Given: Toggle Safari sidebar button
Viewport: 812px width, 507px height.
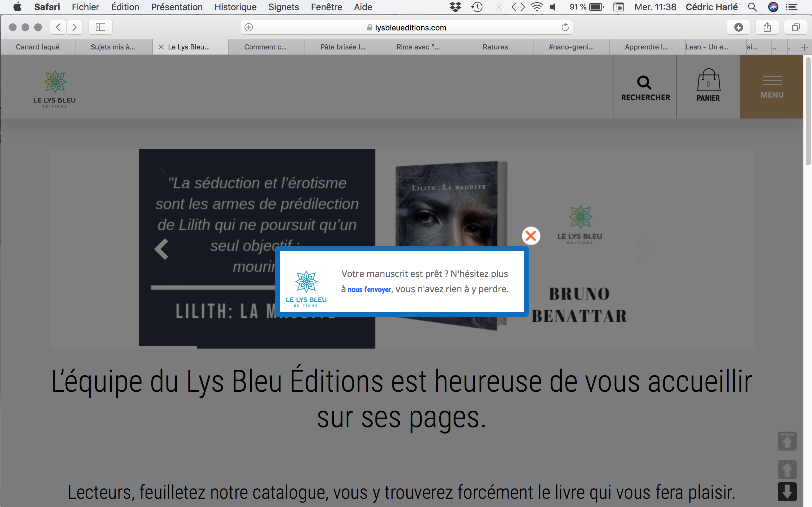Looking at the screenshot, I should (100, 27).
